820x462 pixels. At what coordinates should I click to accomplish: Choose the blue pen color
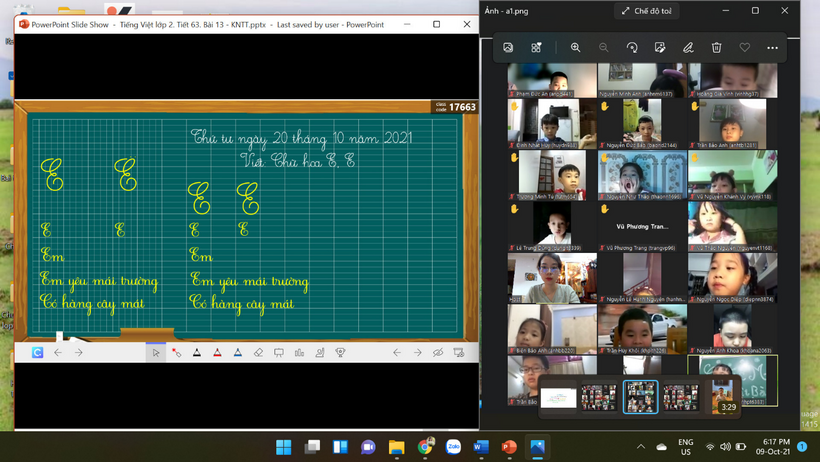point(237,352)
